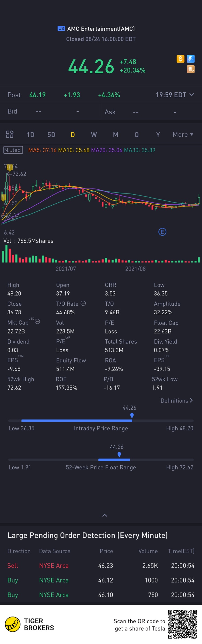Select the 5D chart period
Image resolution: width=202 pixels, height=644 pixels.
[x=51, y=135]
